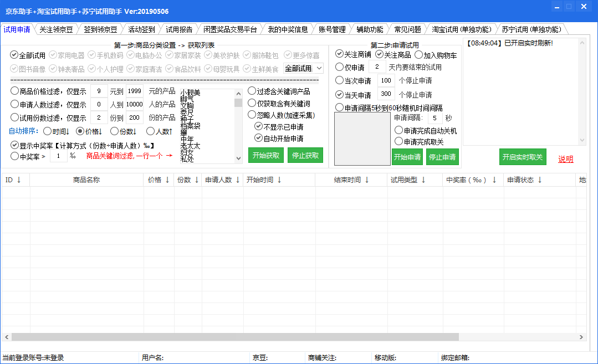Click the green 开始获取 button
The image size is (598, 364).
(266, 155)
